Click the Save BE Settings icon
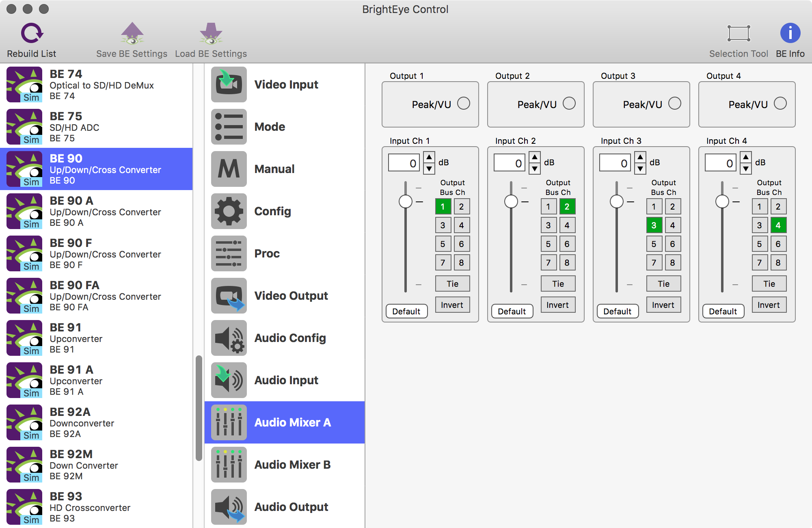This screenshot has width=812, height=528. [x=132, y=33]
